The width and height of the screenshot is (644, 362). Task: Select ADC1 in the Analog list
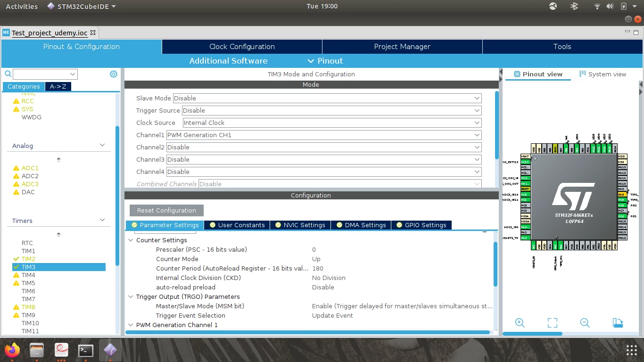click(30, 168)
